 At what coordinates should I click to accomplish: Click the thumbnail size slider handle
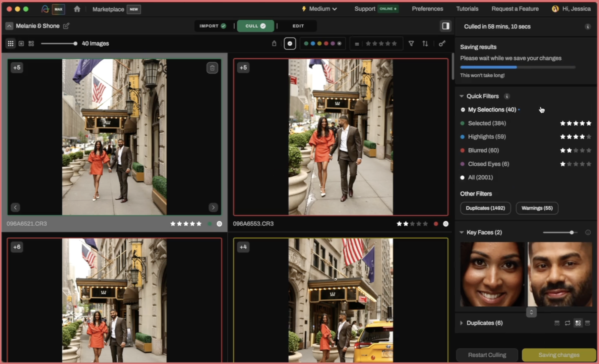(75, 44)
